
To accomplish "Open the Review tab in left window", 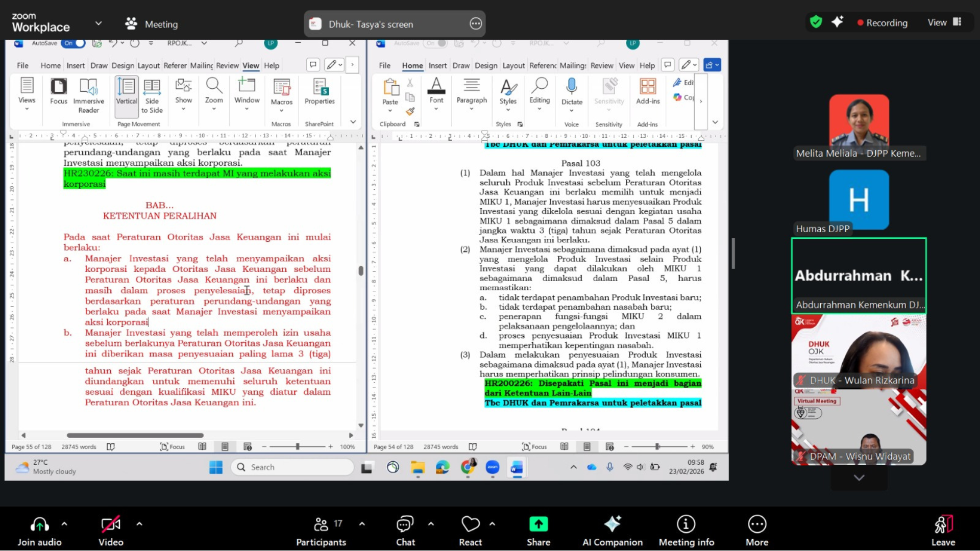I will [x=227, y=66].
